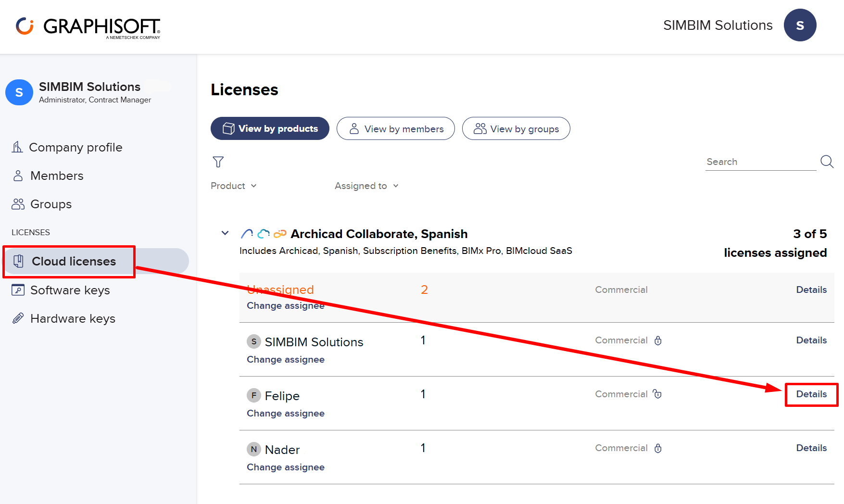Select View by products tab
The width and height of the screenshot is (844, 504).
click(270, 129)
